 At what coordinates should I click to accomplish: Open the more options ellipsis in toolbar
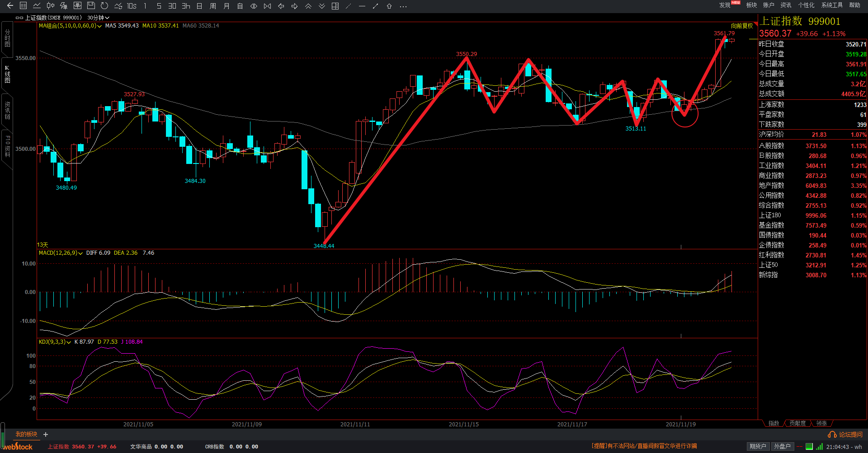click(403, 6)
